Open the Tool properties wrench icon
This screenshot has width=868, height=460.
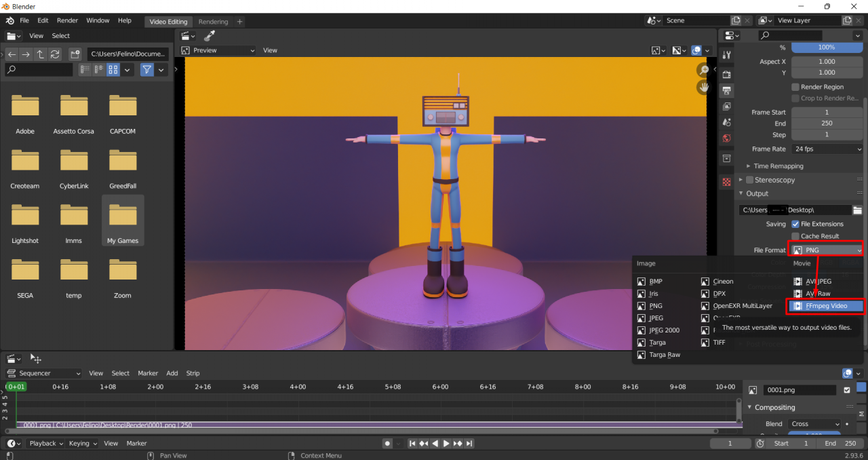coord(727,55)
